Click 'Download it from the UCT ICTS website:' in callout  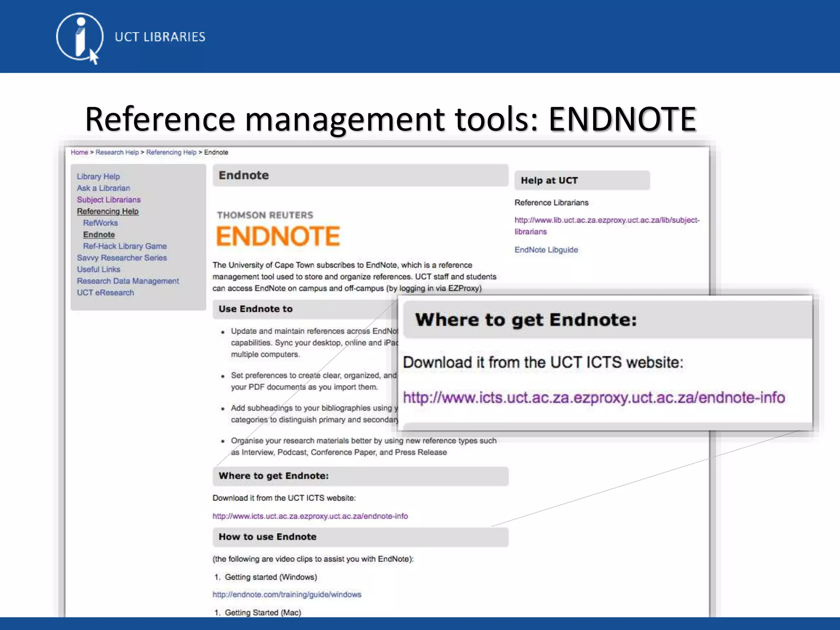tap(543, 363)
